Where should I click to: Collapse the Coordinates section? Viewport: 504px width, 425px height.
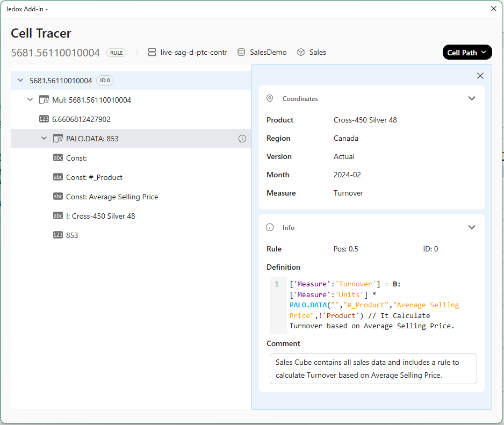click(472, 98)
